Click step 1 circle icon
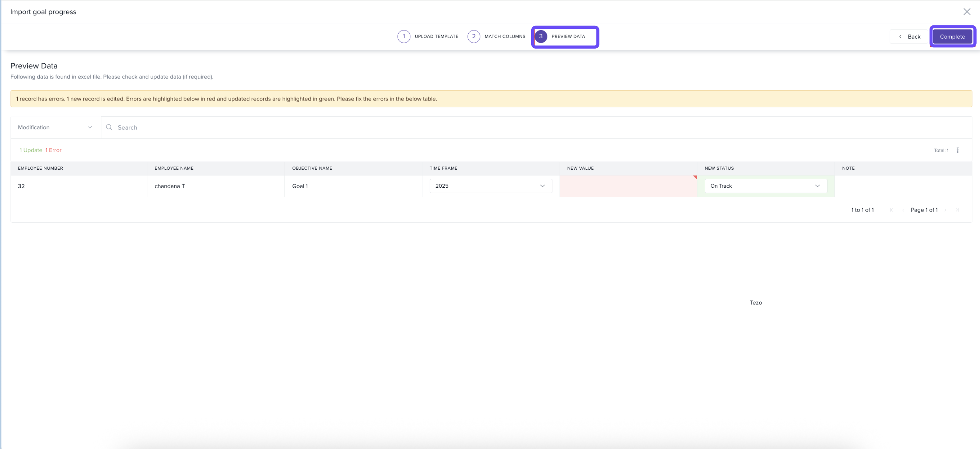 pos(404,36)
